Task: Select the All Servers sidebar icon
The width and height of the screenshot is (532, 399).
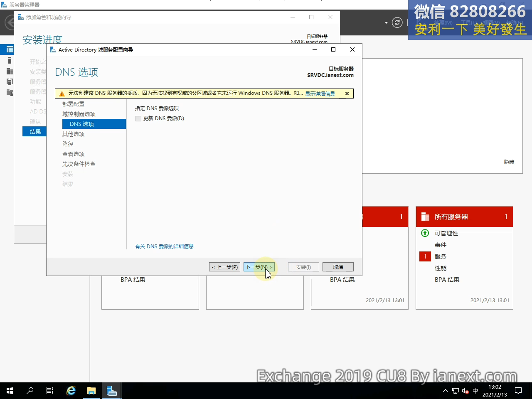Action: coord(10,71)
